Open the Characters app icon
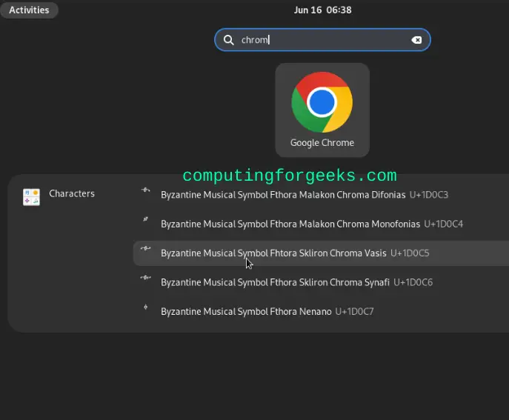The width and height of the screenshot is (509, 420). click(31, 197)
